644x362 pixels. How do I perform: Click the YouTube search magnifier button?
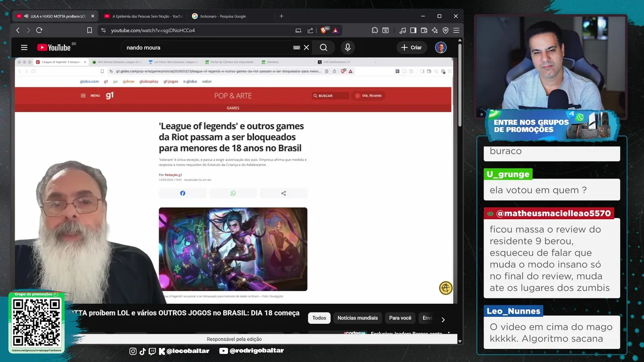[324, 47]
